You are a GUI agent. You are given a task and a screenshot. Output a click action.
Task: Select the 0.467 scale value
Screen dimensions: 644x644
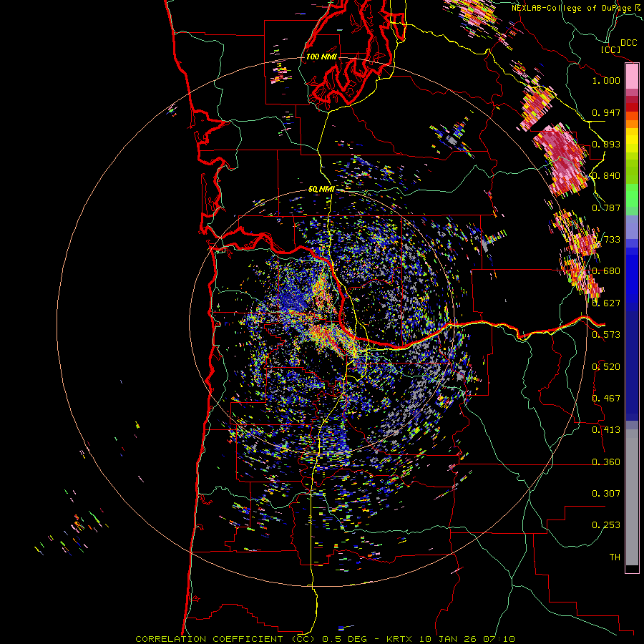(606, 398)
